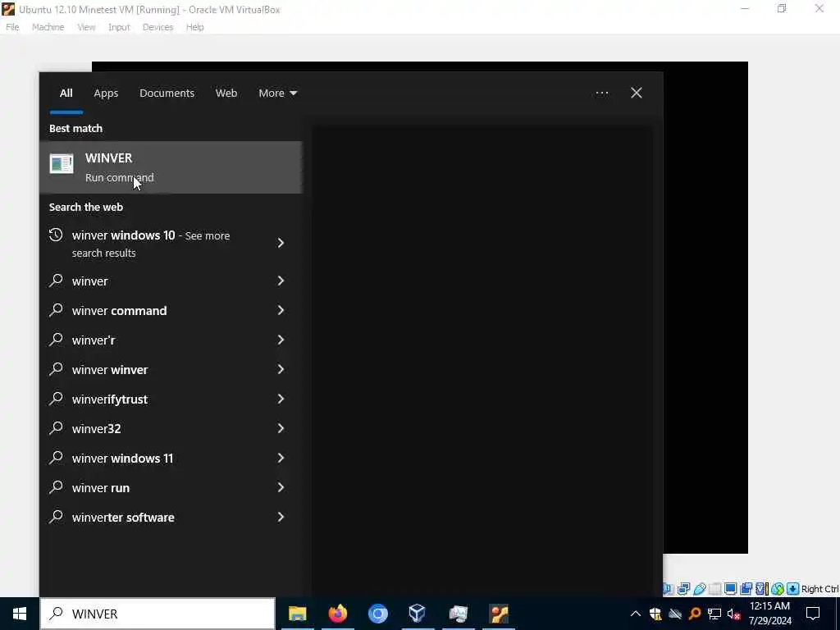The height and width of the screenshot is (630, 840).
Task: Open the blue Chromium browser taskbar icon
Action: (377, 614)
